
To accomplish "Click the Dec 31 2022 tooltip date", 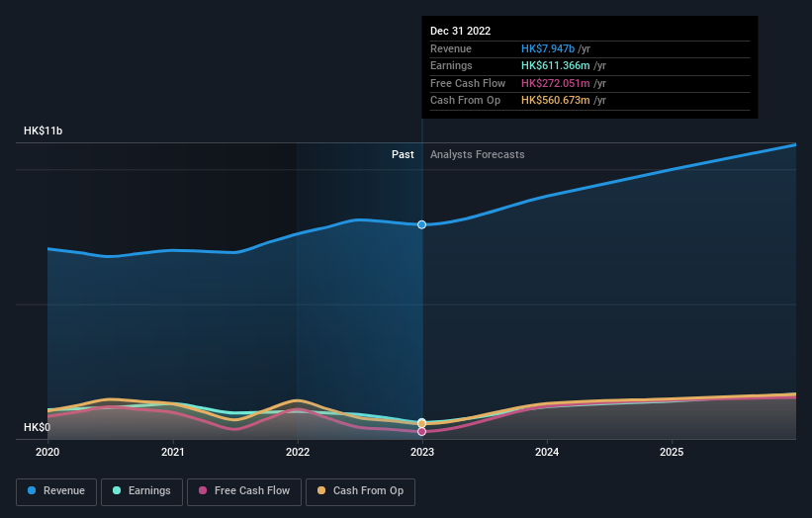I will click(460, 31).
